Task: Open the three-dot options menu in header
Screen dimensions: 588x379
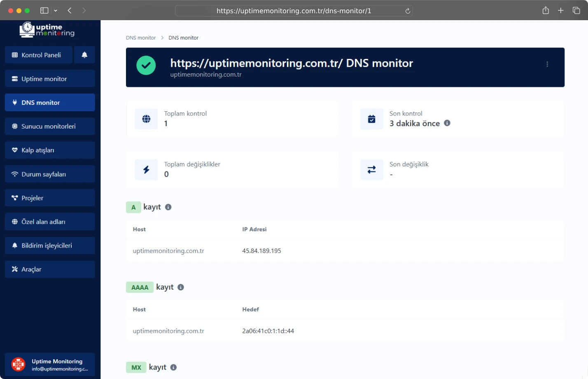Action: tap(547, 64)
